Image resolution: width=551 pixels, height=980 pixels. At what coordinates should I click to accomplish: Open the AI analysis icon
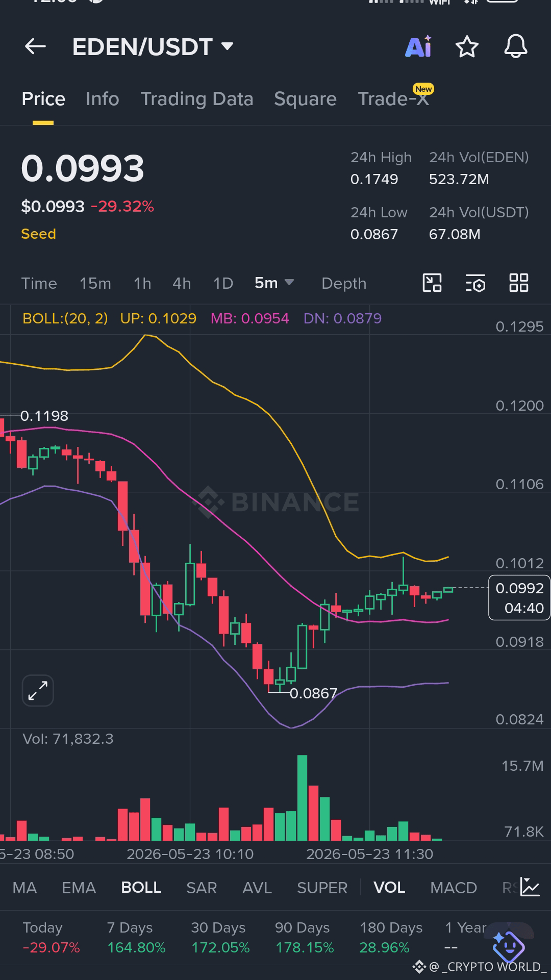[418, 47]
